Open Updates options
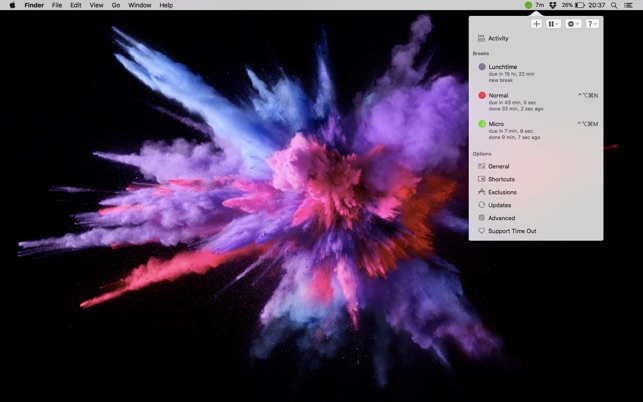Viewport: 643px width, 402px height. (x=499, y=205)
